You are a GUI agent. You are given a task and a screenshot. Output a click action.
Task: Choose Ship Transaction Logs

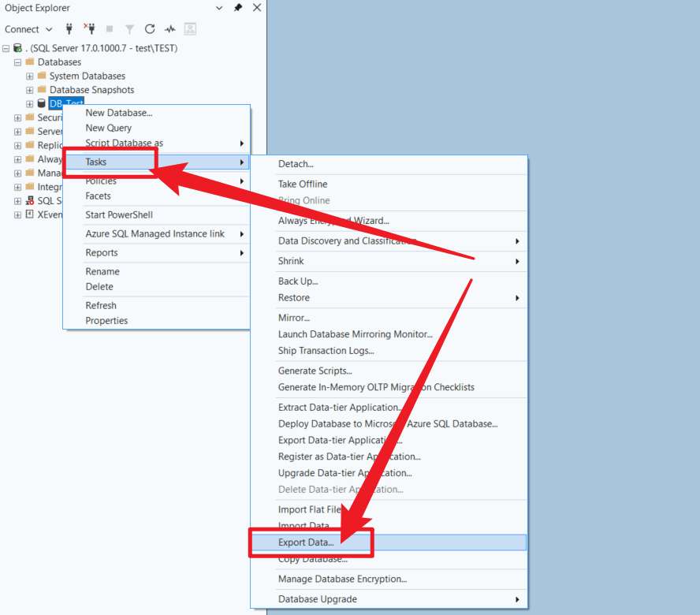coord(389,351)
